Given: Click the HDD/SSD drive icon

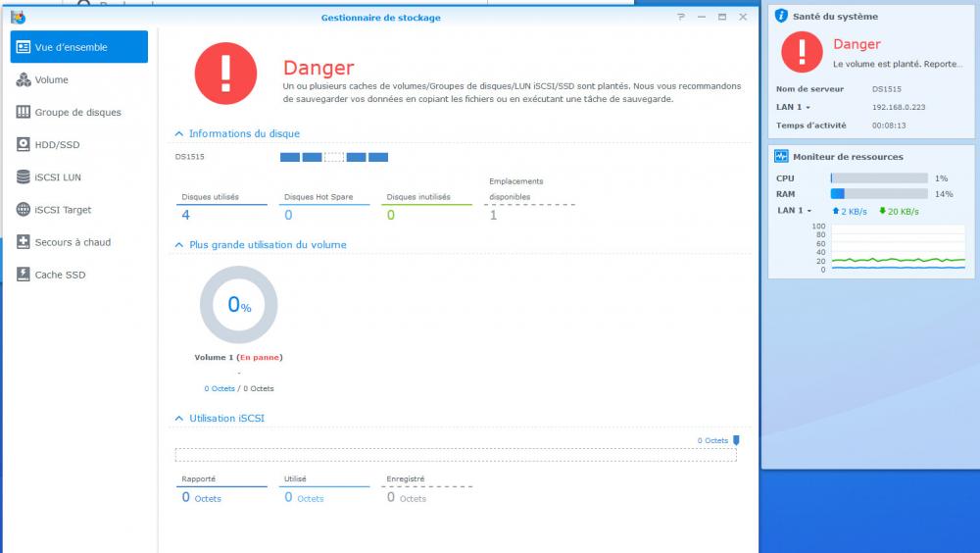Looking at the screenshot, I should tap(24, 144).
